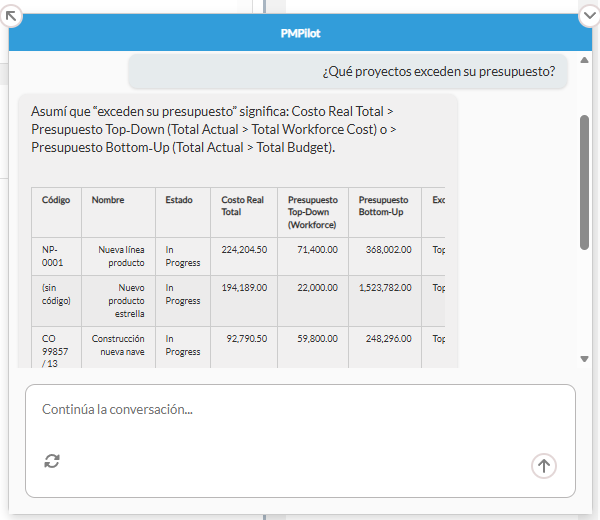Click the 'Presupuesto Bottom-Up' column header
600x520 pixels.
(x=383, y=206)
